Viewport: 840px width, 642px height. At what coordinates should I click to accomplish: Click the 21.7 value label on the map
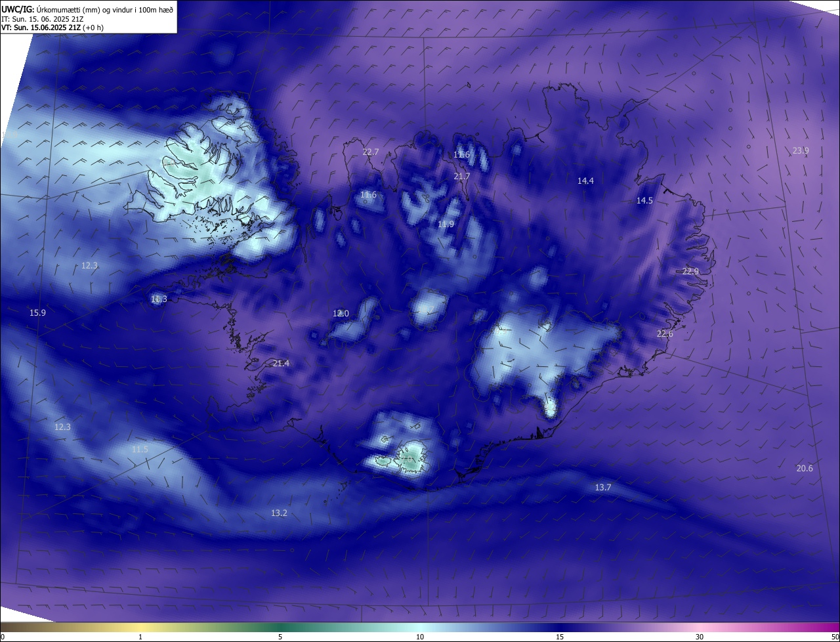462,176
